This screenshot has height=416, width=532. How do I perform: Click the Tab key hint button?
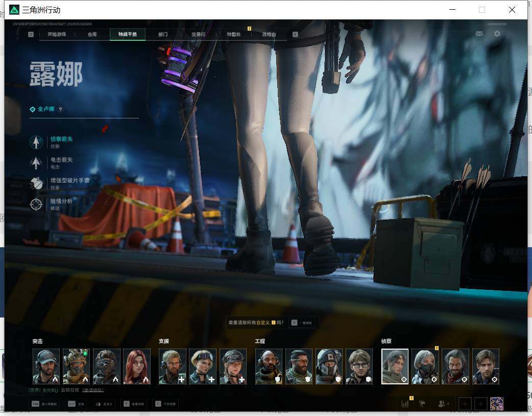[x=44, y=404]
